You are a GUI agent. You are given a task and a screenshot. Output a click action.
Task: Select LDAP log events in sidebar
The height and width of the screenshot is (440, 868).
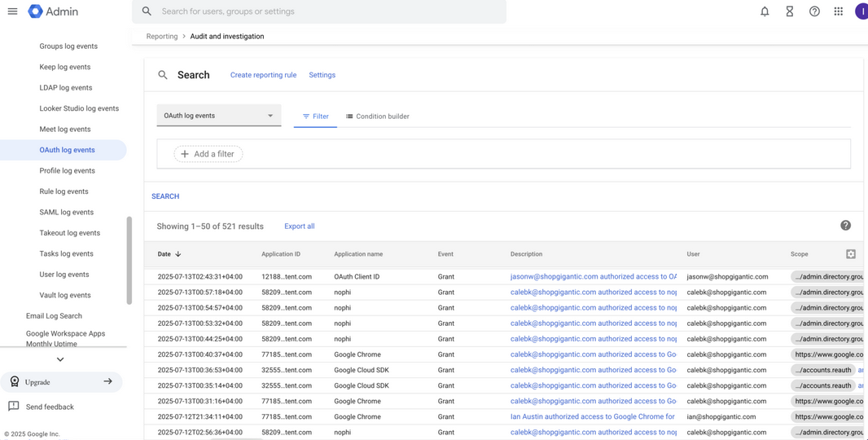tap(66, 87)
